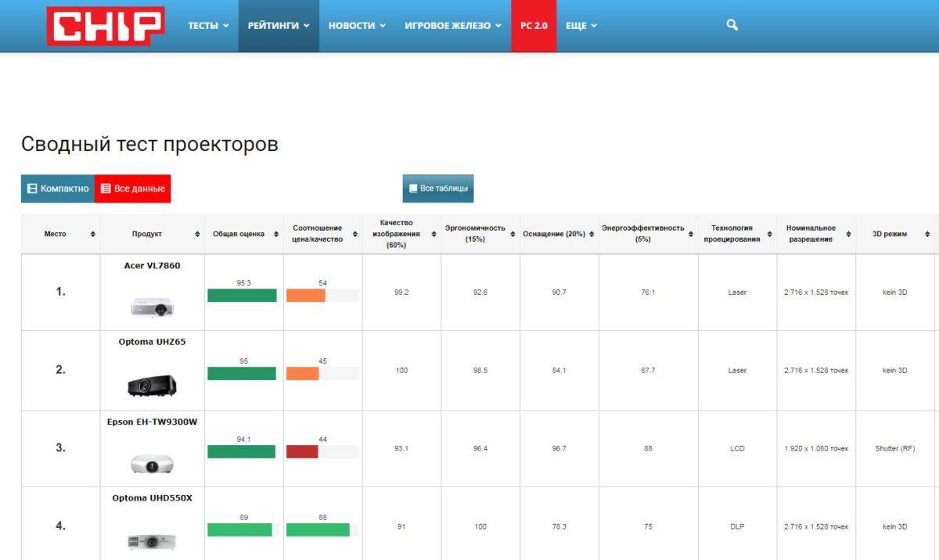Click the Optoma UHZ65 green score bar
939x560 pixels.
pyautogui.click(x=242, y=374)
